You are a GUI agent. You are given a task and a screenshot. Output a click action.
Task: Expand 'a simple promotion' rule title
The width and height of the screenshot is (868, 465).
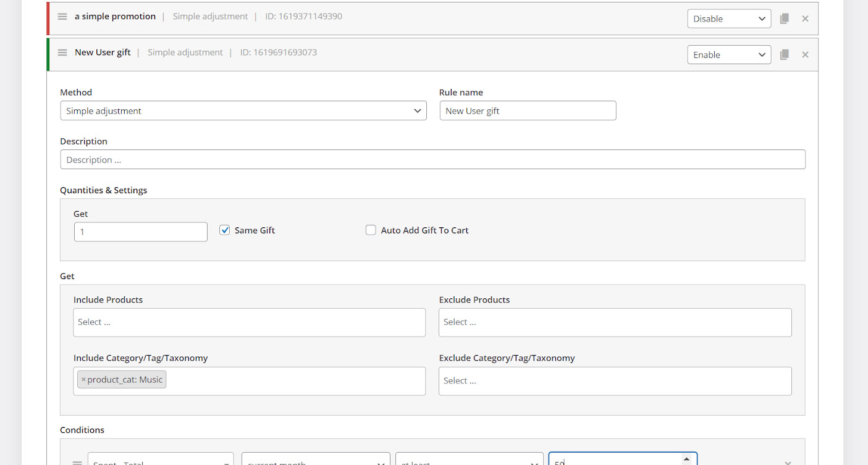115,17
